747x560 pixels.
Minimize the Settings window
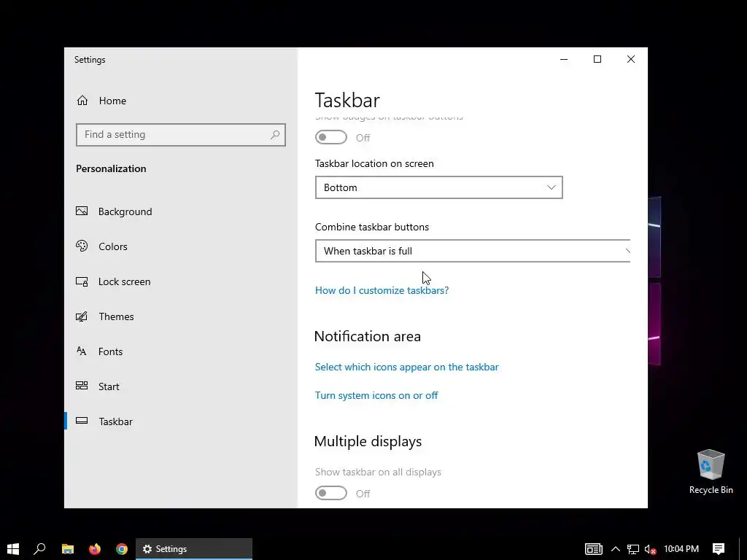(x=564, y=59)
